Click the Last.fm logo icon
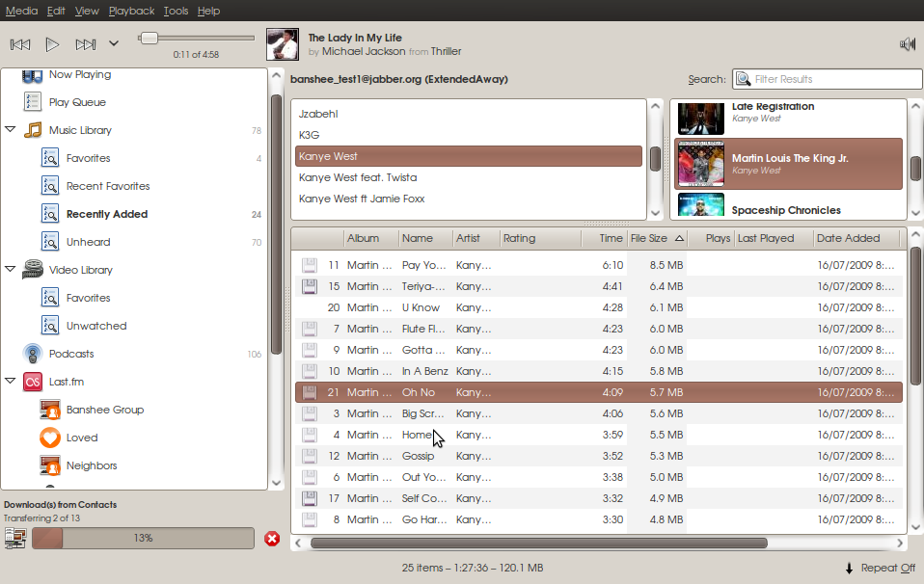This screenshot has width=924, height=584. point(33,382)
